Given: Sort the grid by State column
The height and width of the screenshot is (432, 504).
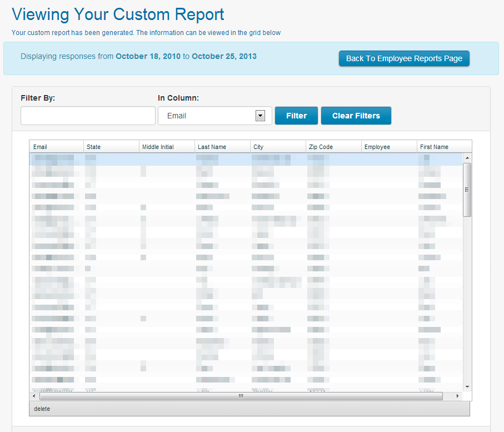Looking at the screenshot, I should [x=110, y=146].
